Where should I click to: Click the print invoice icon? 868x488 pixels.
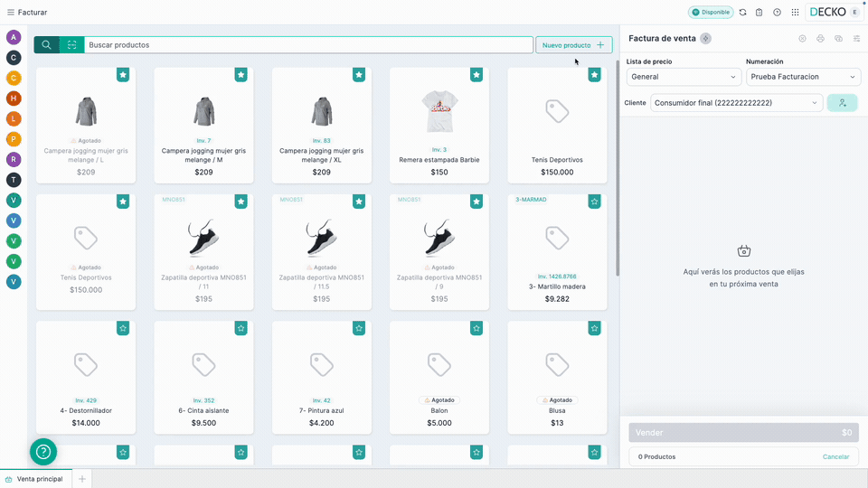click(820, 39)
